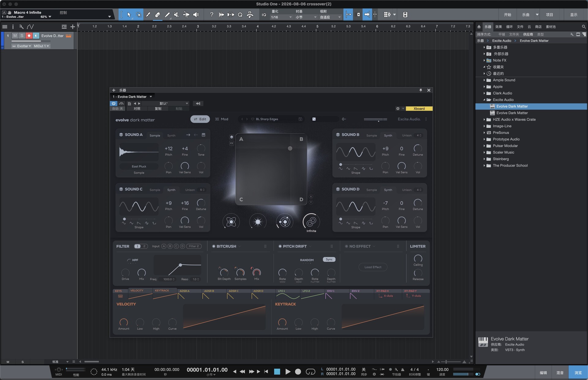Select the Range tool
This screenshot has height=380, width=588.
139,14
